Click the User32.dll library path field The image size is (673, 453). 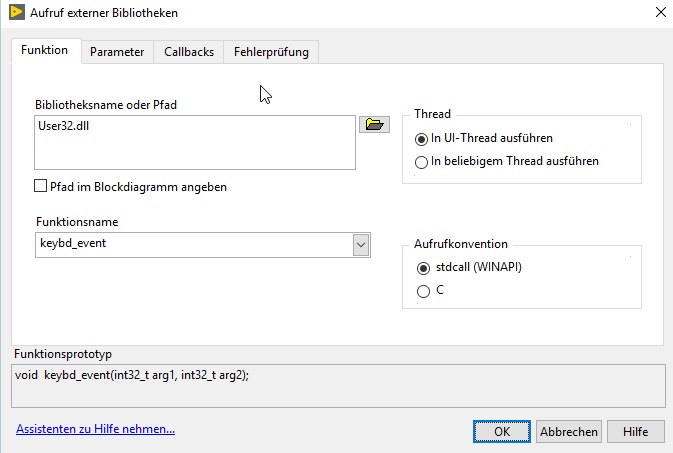coord(194,143)
